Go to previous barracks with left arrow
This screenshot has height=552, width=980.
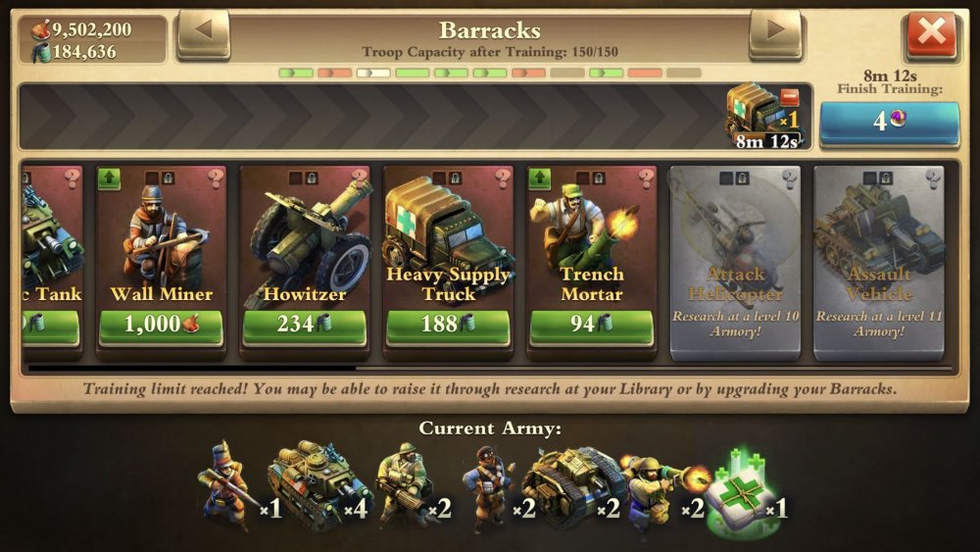point(204,32)
